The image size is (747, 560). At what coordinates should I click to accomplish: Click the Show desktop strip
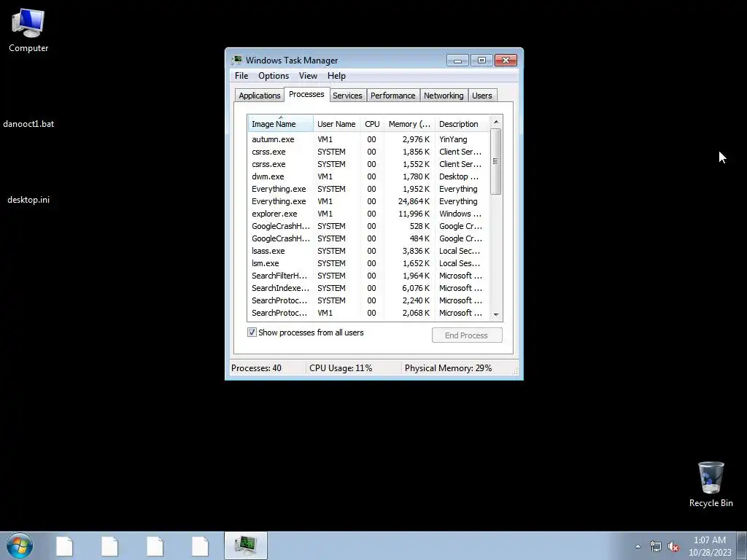(x=742, y=545)
